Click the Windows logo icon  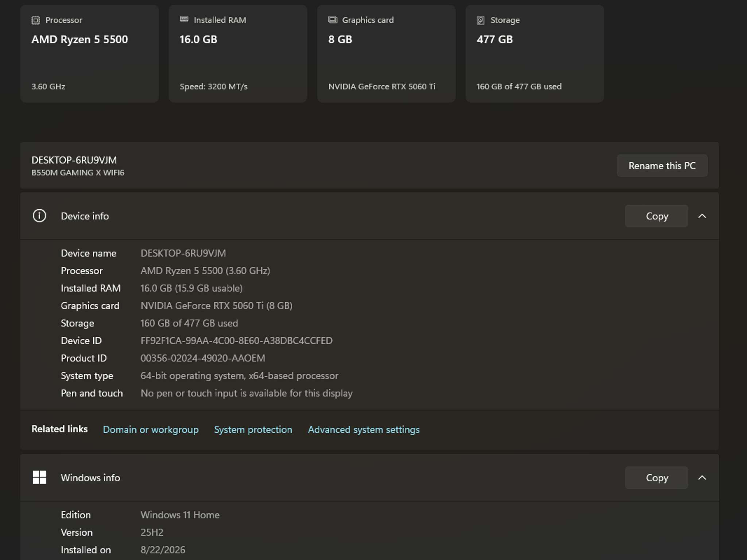tap(39, 478)
